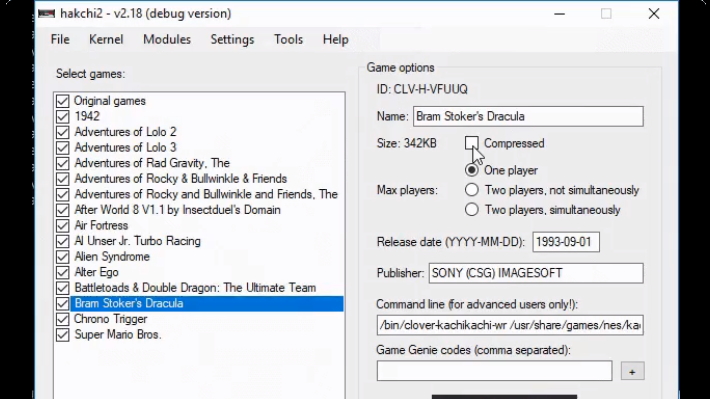Select Al Unser Jr. Turbo Racing
Viewport: 710px width, 399px height.
click(138, 241)
